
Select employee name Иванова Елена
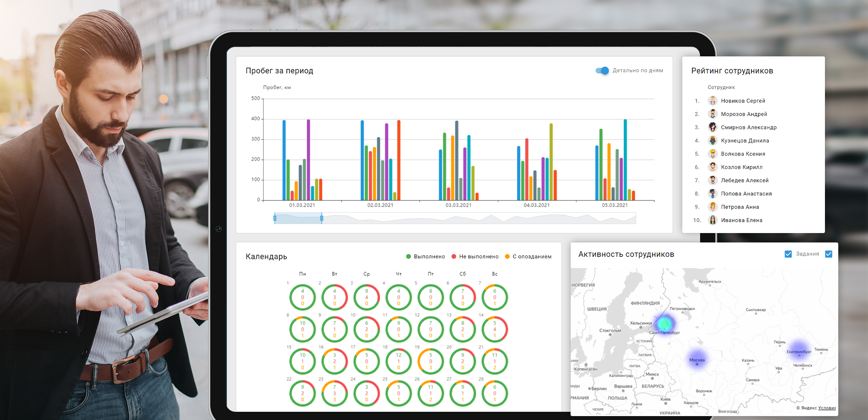[742, 221]
